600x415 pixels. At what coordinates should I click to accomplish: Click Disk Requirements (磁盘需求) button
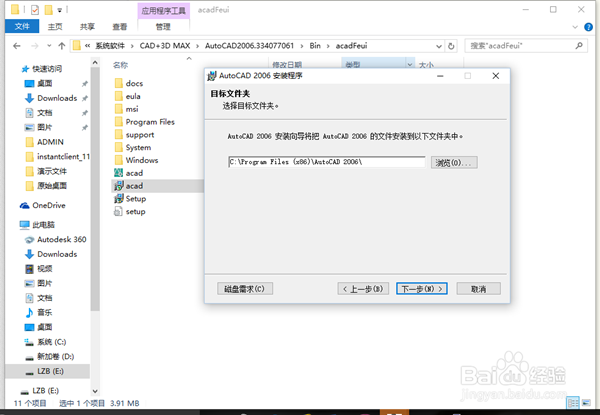pos(245,289)
